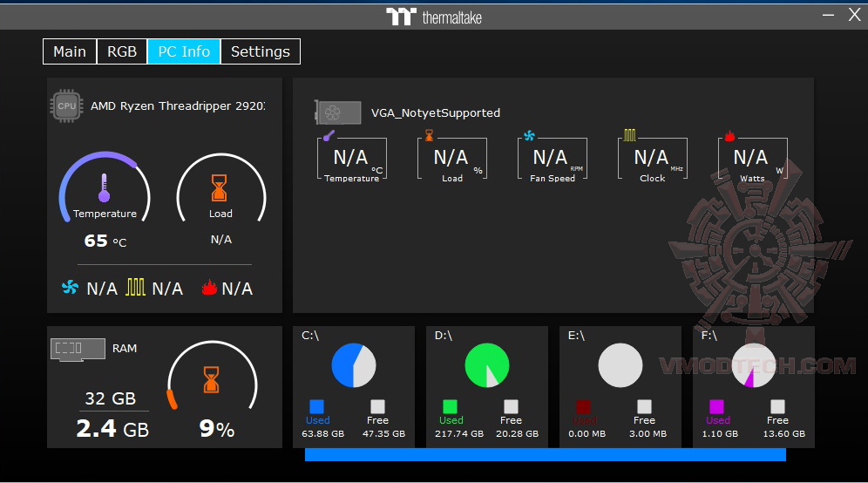Close the Thermaltake window
Screen dimensions: 868x483
pos(854,15)
